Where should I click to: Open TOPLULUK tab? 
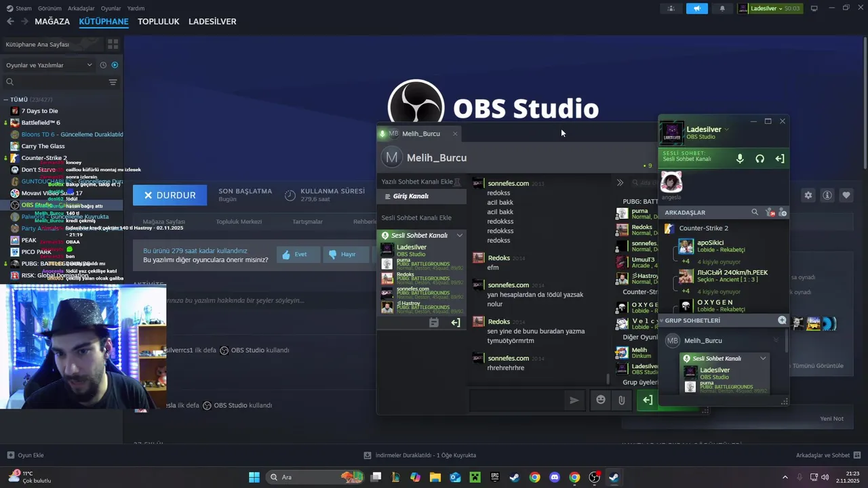[159, 22]
